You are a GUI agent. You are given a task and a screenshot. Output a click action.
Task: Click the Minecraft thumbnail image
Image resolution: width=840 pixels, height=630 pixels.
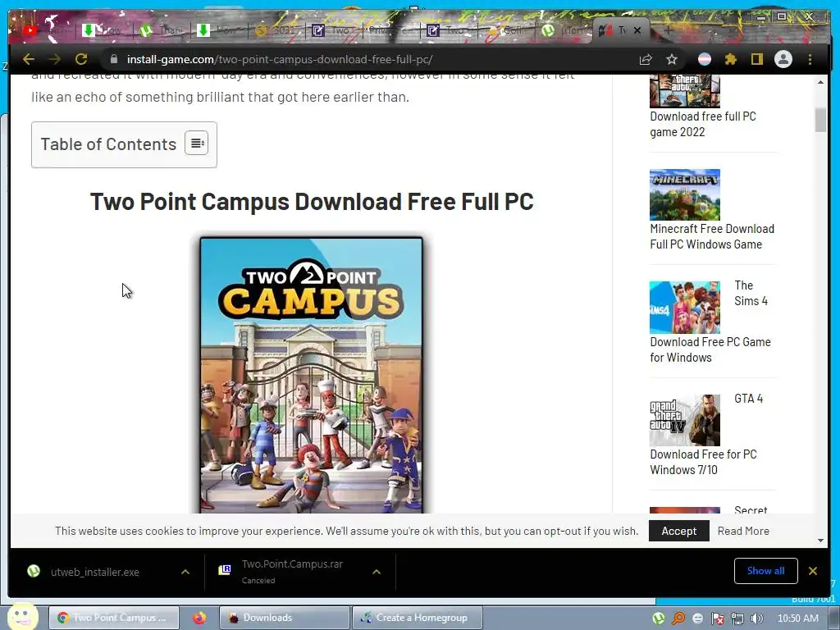click(685, 195)
